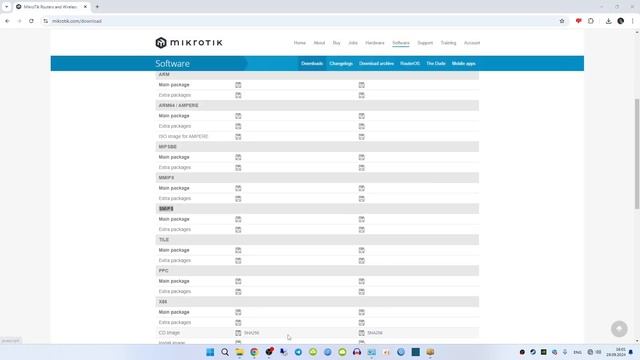This screenshot has width=640, height=360.
Task: Download SMIPS Extra packages from right column
Action: coord(362,229)
